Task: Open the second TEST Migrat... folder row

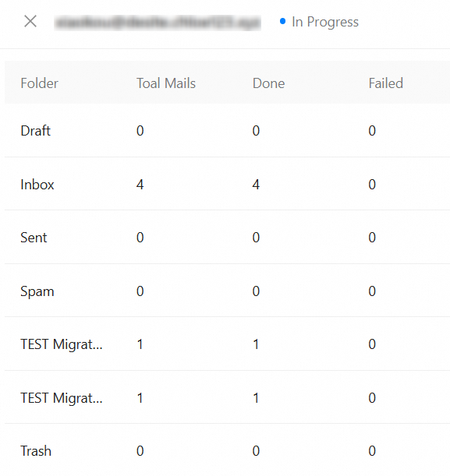Action: [x=227, y=397]
